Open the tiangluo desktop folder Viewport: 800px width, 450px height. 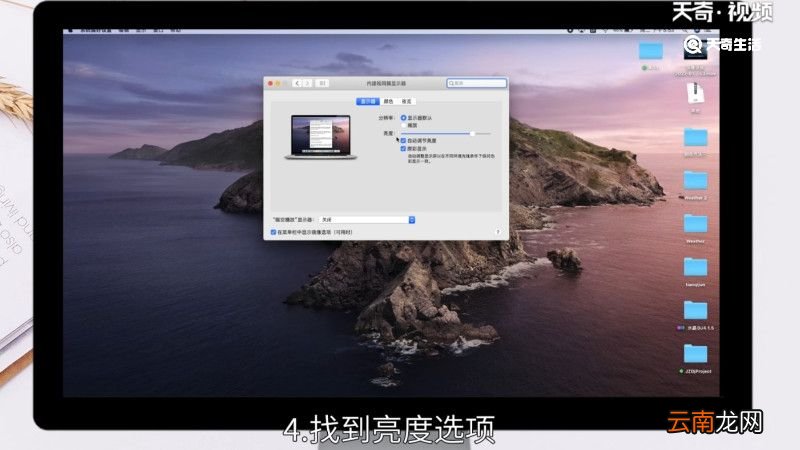click(695, 267)
